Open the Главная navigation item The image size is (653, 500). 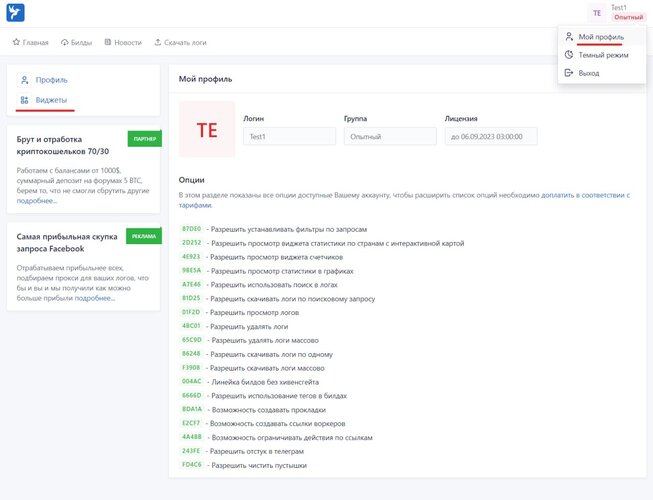click(30, 42)
